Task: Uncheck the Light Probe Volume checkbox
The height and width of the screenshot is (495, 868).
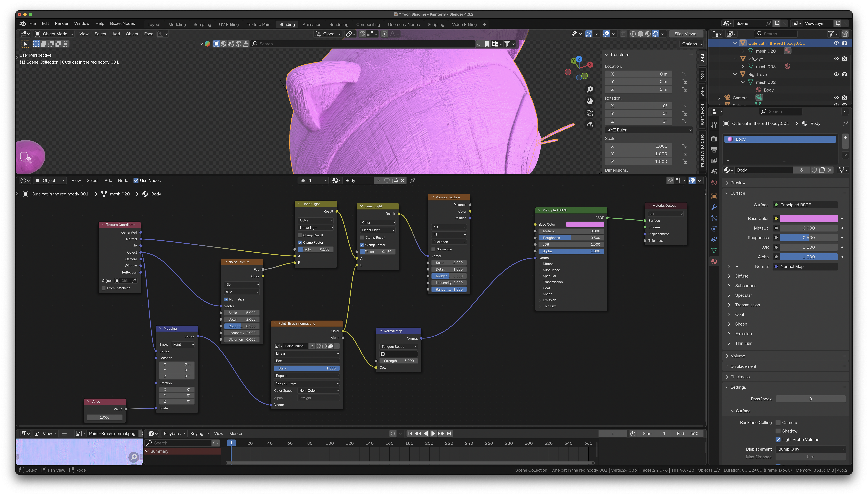Action: point(778,440)
